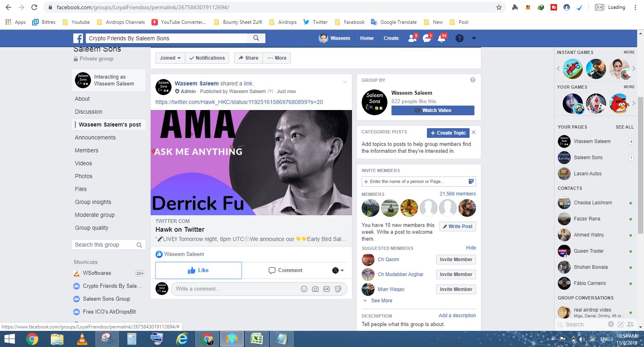The height and width of the screenshot is (347, 644).
Task: Click the volume icon in system tray
Action: 582,339
